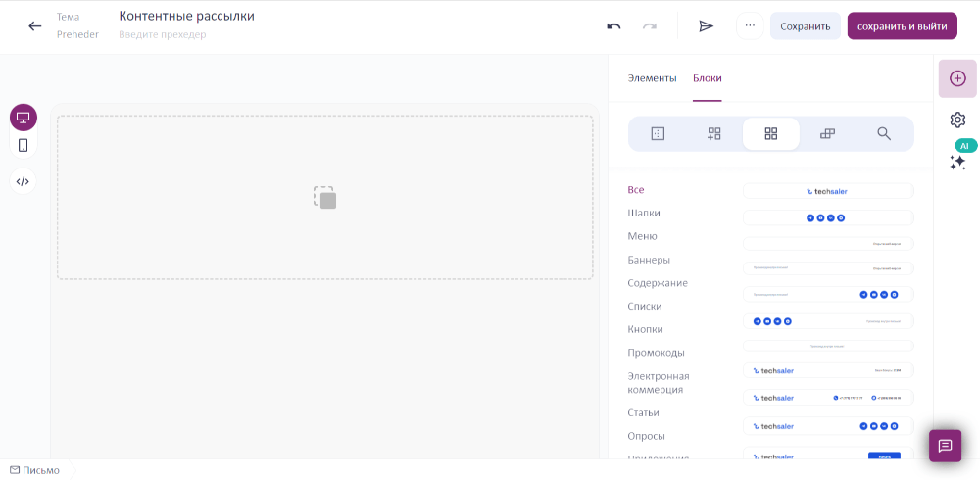980x480 pixels.
Task: Select the Шапки category
Action: (x=644, y=214)
